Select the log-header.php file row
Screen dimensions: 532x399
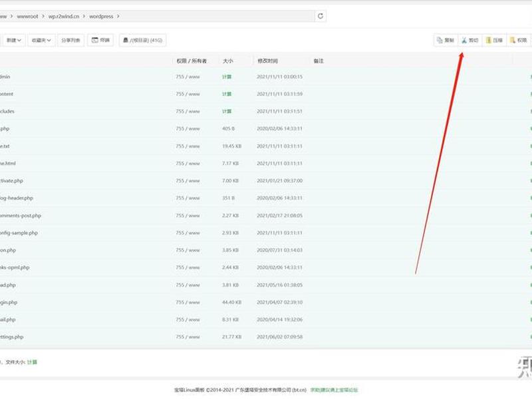click(16, 198)
